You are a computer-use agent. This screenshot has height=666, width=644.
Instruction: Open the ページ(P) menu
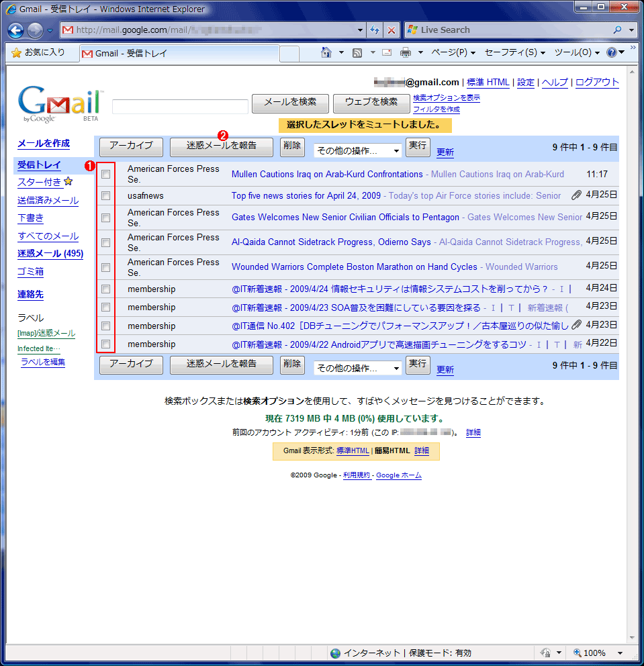pyautogui.click(x=453, y=52)
